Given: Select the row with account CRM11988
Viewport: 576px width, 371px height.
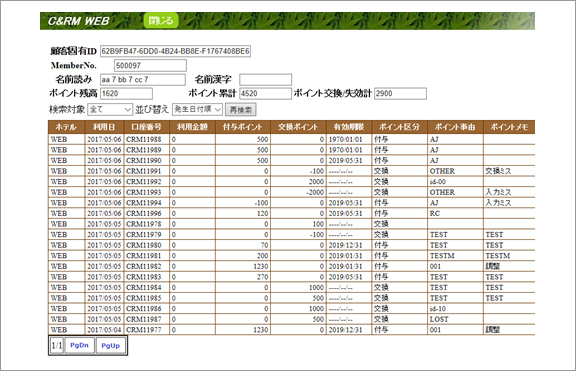Looking at the screenshot, I should [x=291, y=139].
